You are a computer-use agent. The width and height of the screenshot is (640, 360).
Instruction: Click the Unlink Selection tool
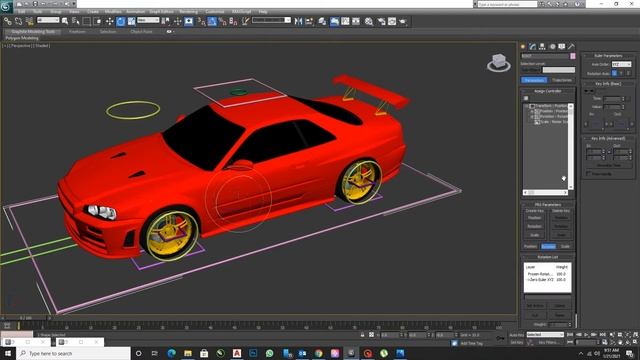coord(18,21)
